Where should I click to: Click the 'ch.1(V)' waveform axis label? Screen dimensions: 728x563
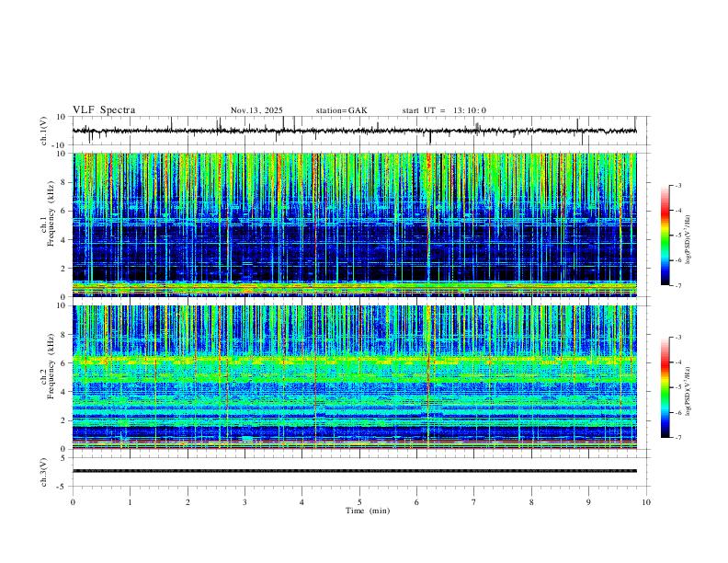click(44, 131)
